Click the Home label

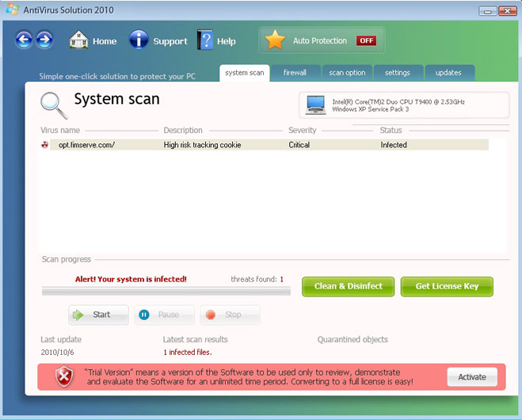[105, 41]
